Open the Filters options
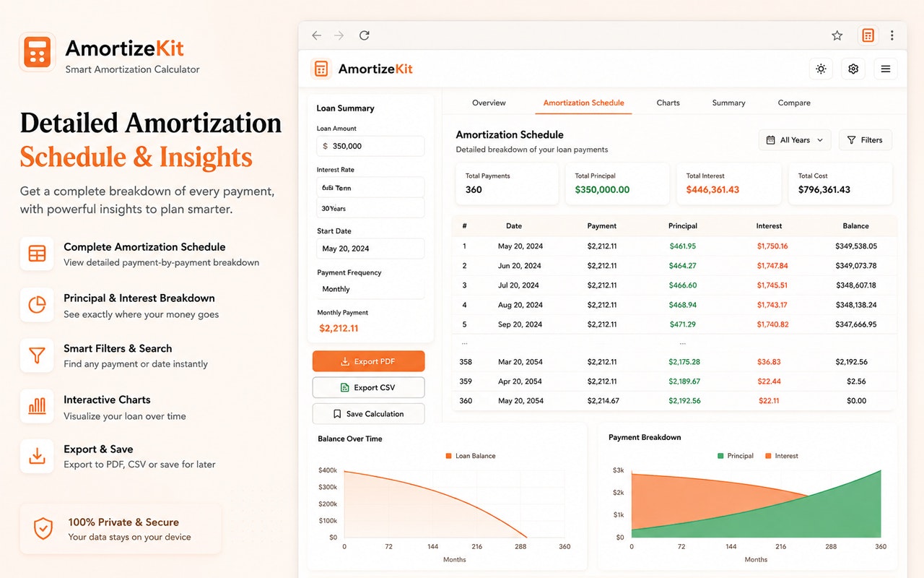This screenshot has height=578, width=924. (865, 140)
